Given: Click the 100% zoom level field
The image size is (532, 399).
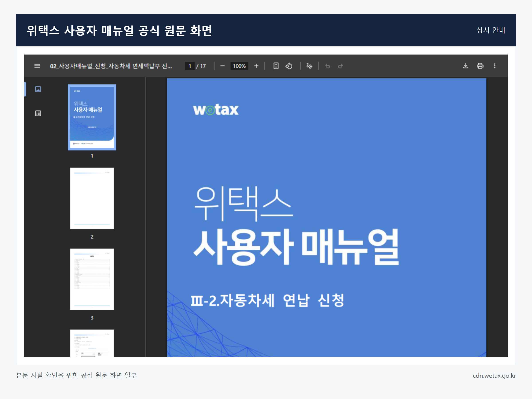Looking at the screenshot, I should tap(239, 66).
